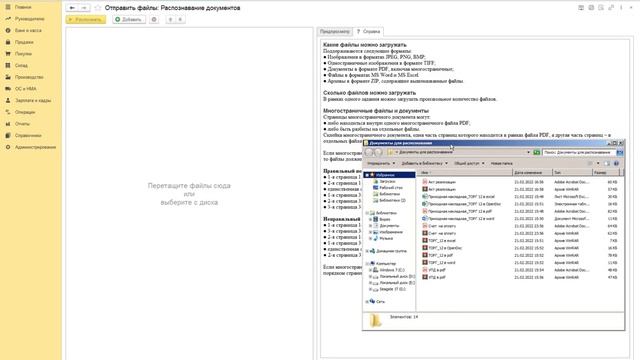This screenshot has height=360, width=640.
Task: Open the Продажи section icon
Action: [8, 42]
